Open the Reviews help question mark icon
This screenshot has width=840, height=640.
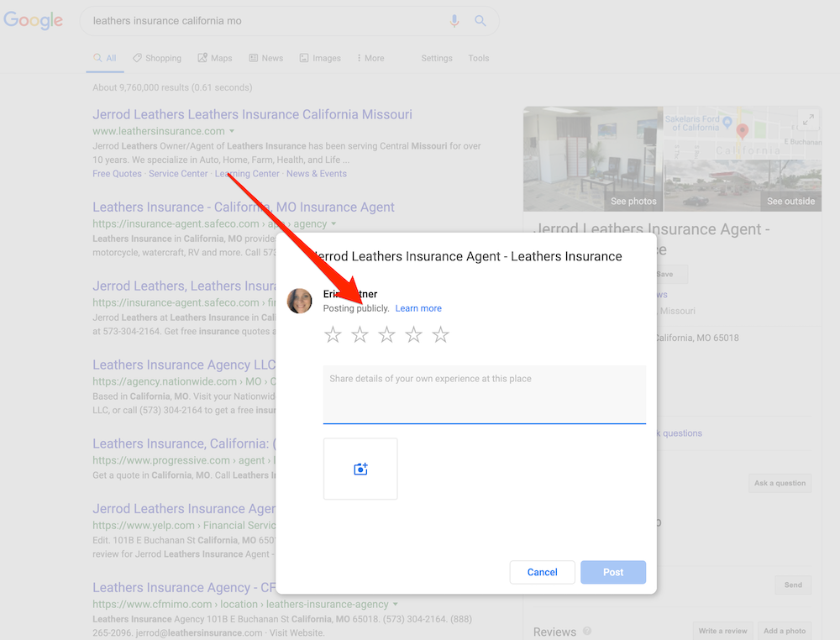tap(587, 631)
